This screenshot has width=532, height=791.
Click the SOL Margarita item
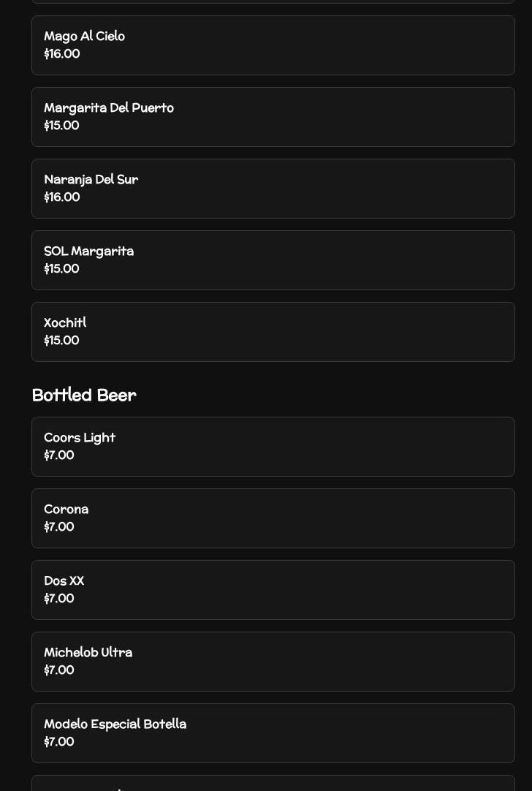click(273, 260)
